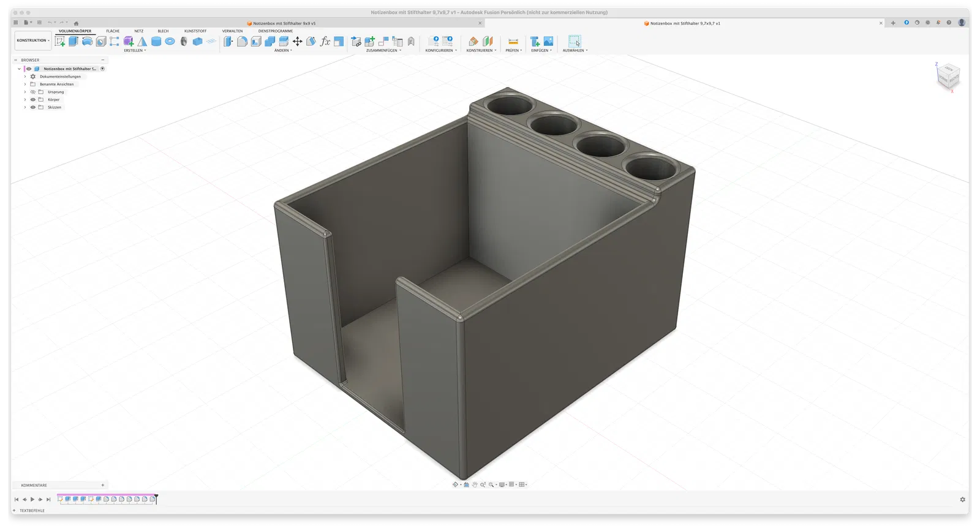Expand the Textbefehle panel
This screenshot has height=528, width=980.
coord(14,510)
